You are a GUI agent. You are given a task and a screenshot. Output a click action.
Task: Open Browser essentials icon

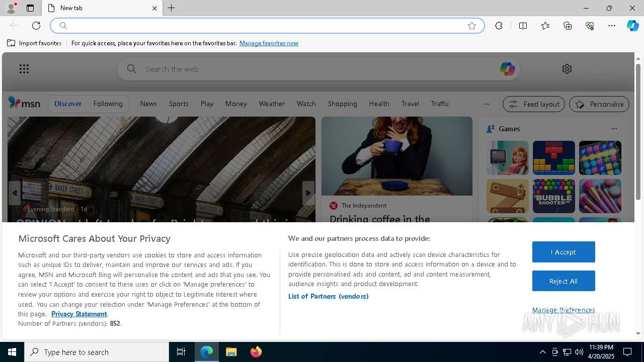tap(590, 26)
